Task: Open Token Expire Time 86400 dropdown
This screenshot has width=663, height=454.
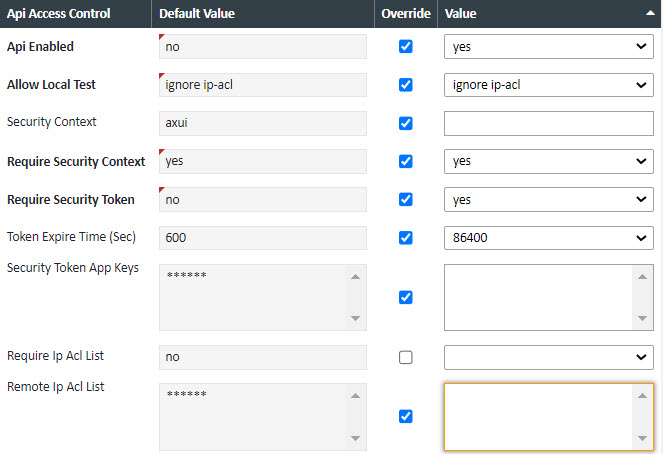Action: 548,237
